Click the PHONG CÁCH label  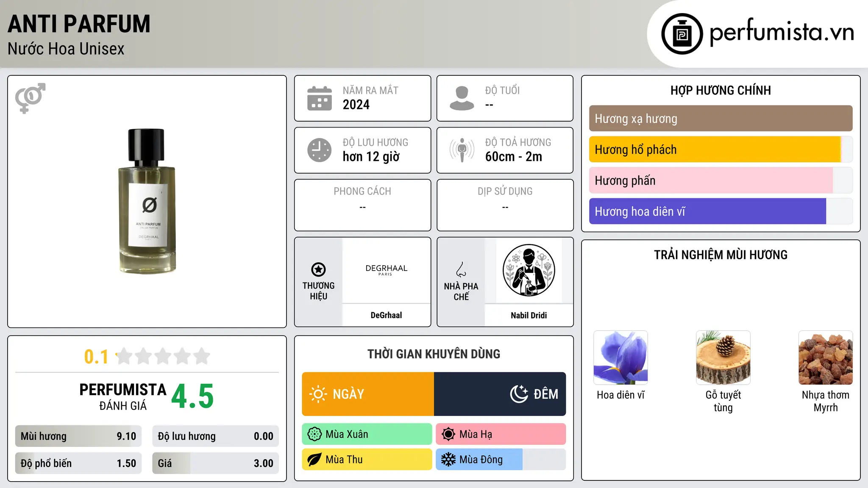point(362,191)
